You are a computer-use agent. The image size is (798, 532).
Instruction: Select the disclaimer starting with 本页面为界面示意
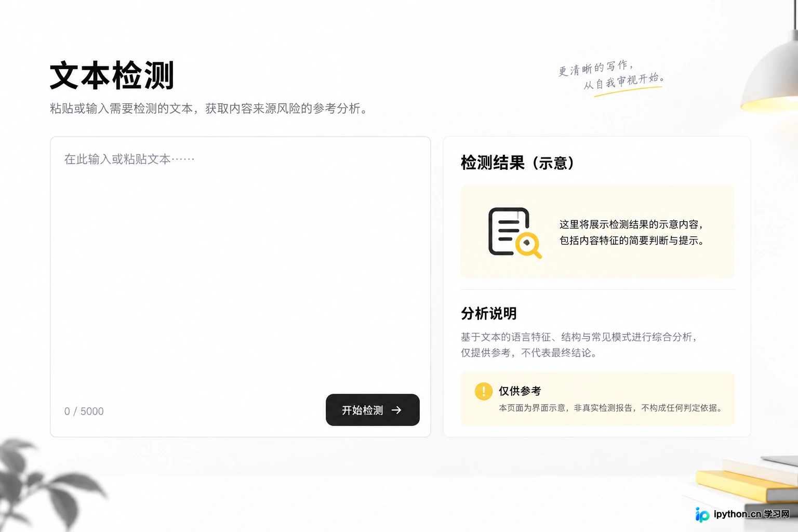click(x=610, y=408)
